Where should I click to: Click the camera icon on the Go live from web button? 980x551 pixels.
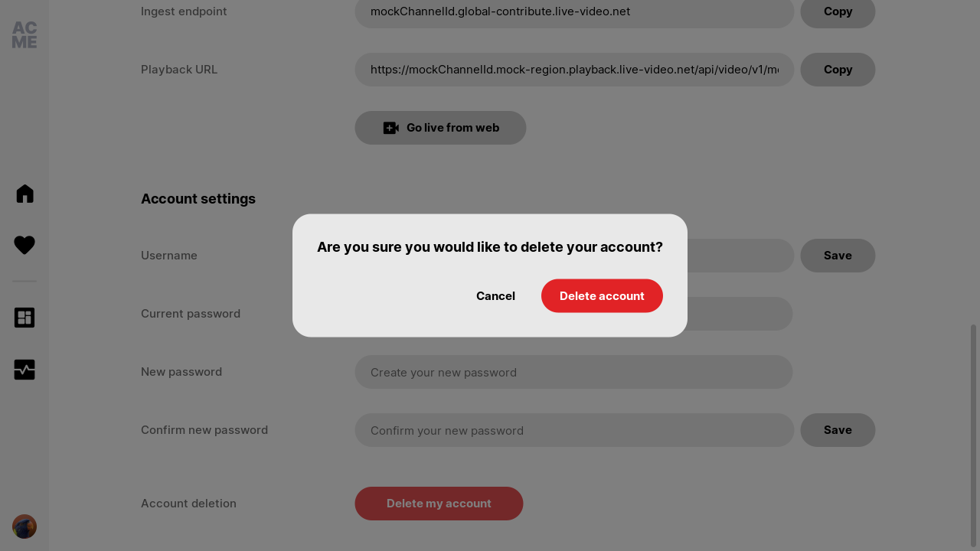click(391, 128)
